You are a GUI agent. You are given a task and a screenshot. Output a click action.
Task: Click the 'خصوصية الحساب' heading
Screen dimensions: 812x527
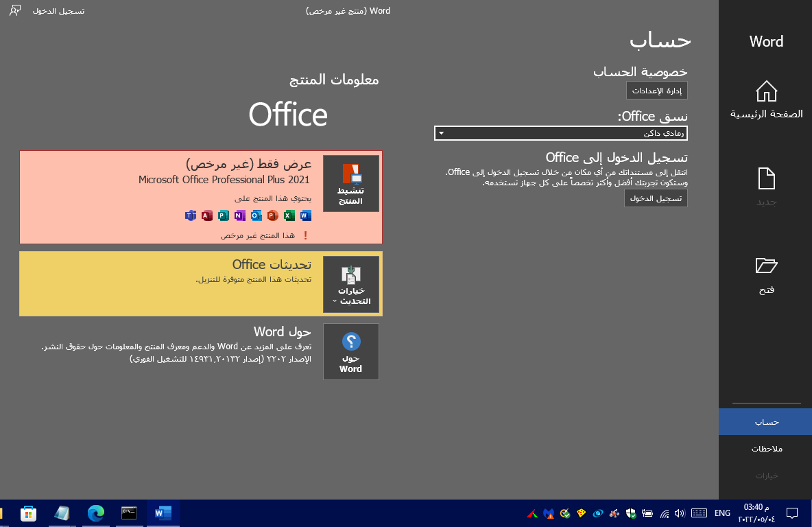[x=640, y=72]
